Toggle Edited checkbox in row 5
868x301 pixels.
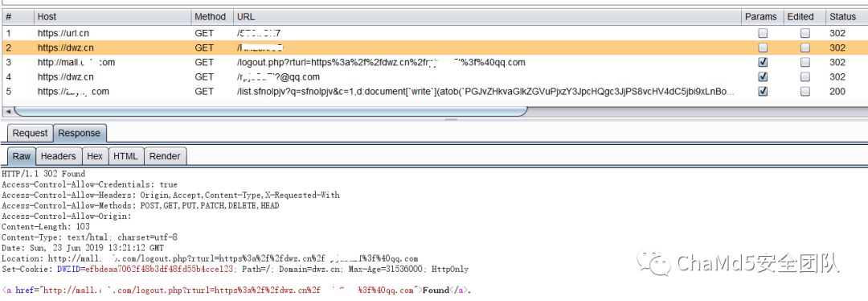[x=805, y=91]
